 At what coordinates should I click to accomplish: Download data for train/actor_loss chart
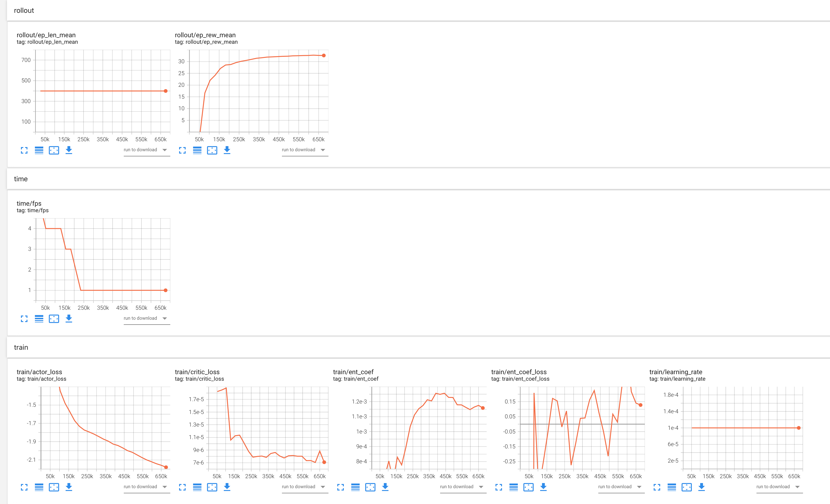coord(69,487)
